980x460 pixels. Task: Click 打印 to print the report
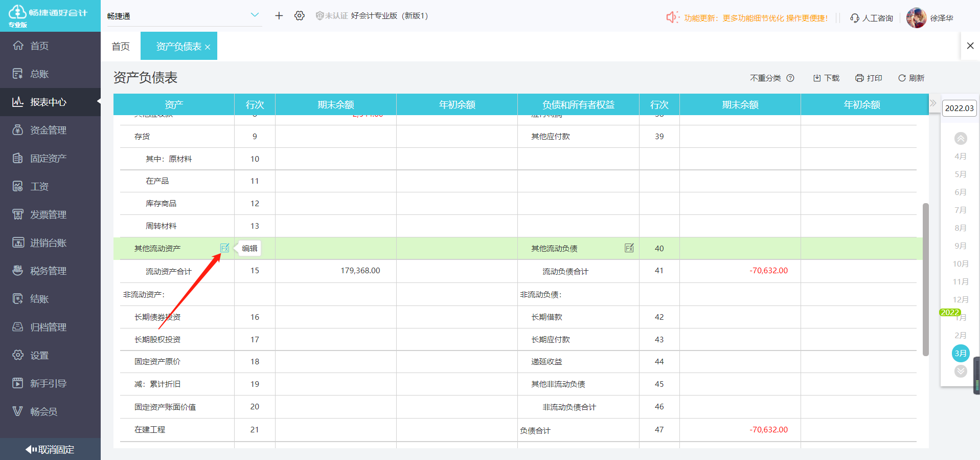point(869,78)
